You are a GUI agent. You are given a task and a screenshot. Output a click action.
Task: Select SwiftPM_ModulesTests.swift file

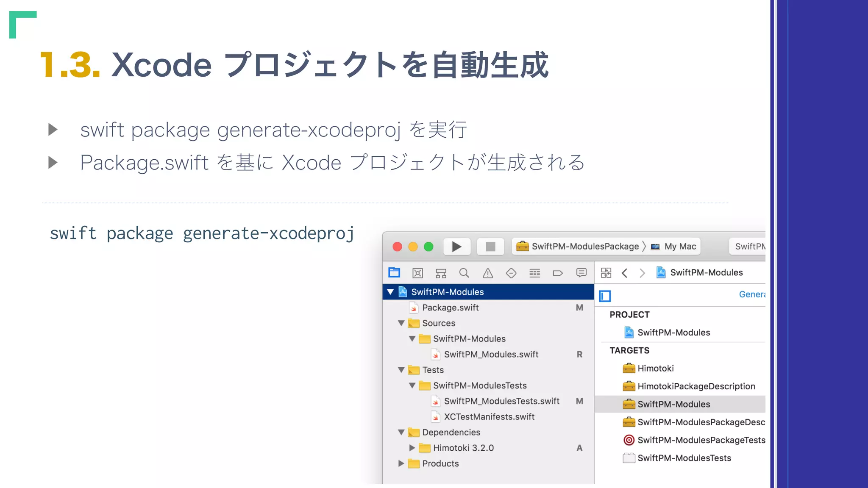488,401
